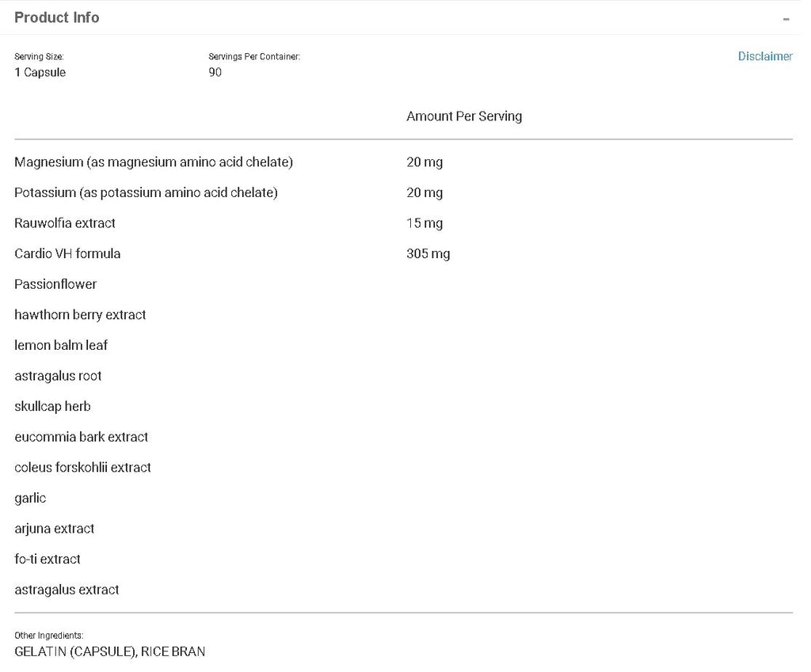Click the 305 mg amount value
The image size is (811, 672).
pyautogui.click(x=428, y=254)
